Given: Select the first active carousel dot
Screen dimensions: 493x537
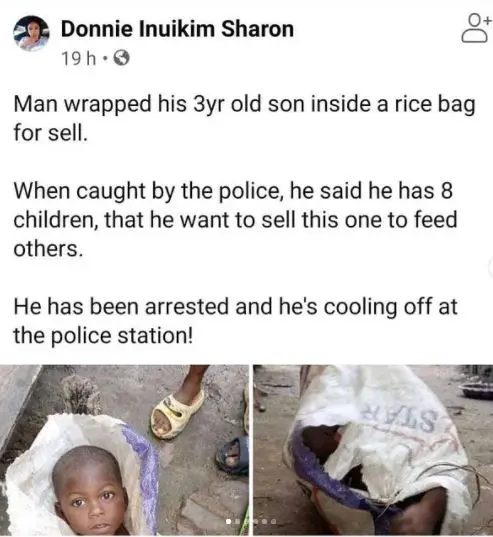Looking at the screenshot, I should 228,522.
